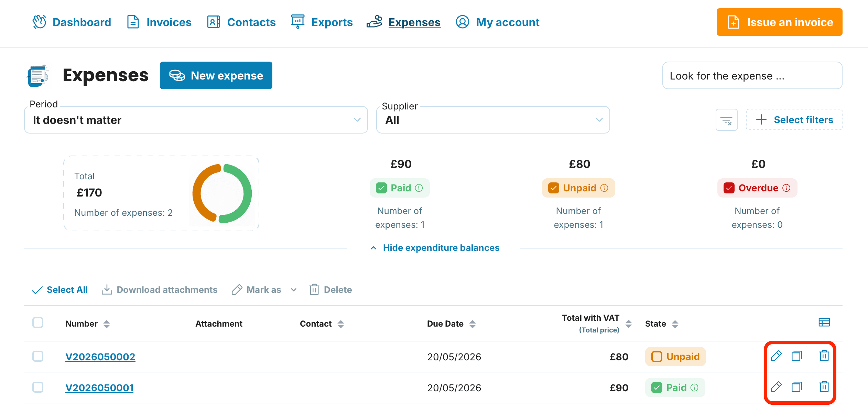Click Select All expenses
This screenshot has height=413, width=868.
coord(59,290)
